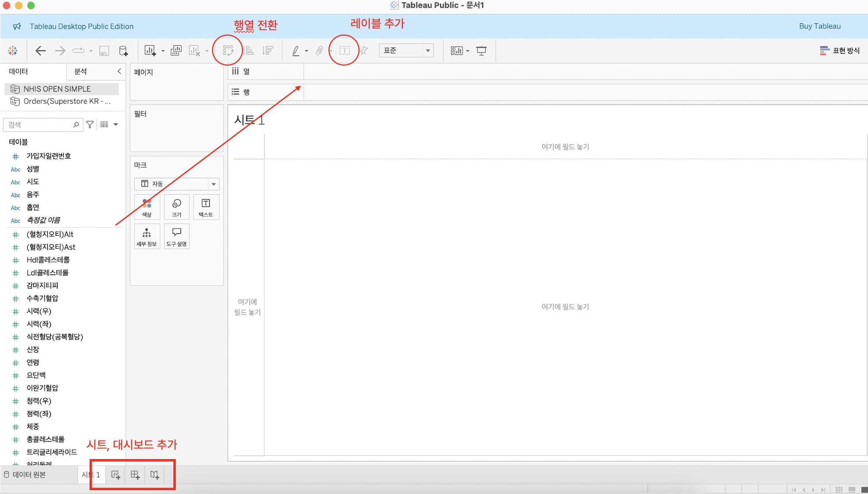Click the 시트 1 sheet title

point(249,120)
